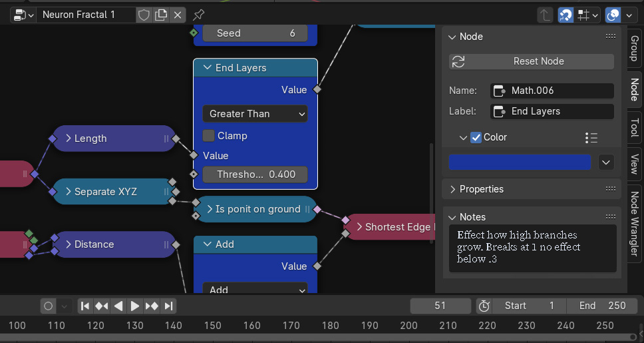Enable the Clamp checkbox
The width and height of the screenshot is (644, 343).
pyautogui.click(x=209, y=136)
